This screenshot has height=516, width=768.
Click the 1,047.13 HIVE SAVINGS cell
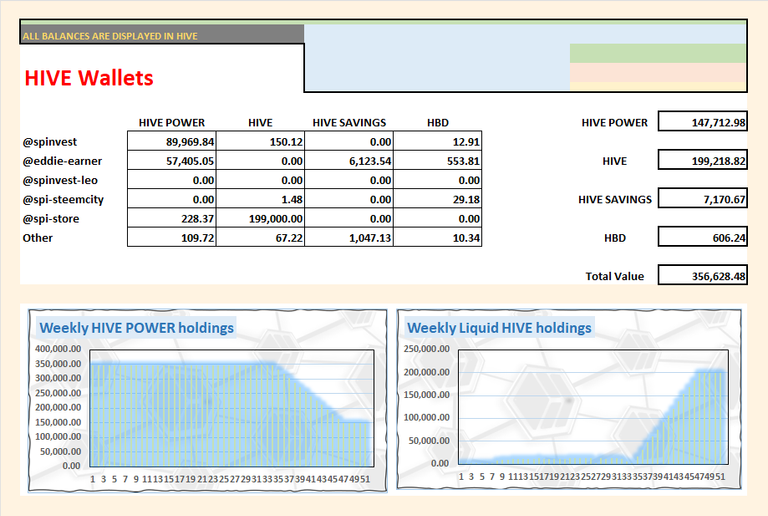click(x=349, y=238)
